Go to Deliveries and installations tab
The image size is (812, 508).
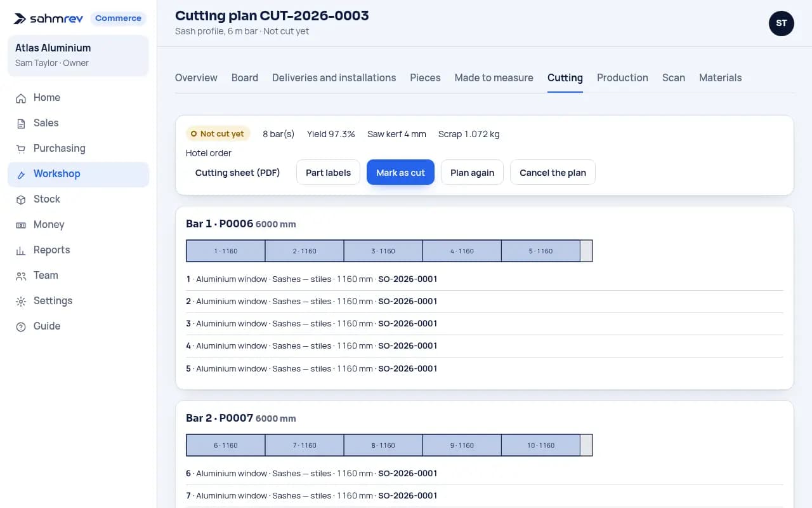[x=334, y=77]
